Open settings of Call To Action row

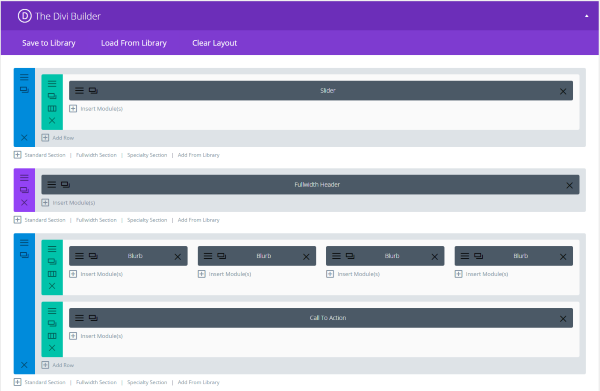pyautogui.click(x=52, y=311)
